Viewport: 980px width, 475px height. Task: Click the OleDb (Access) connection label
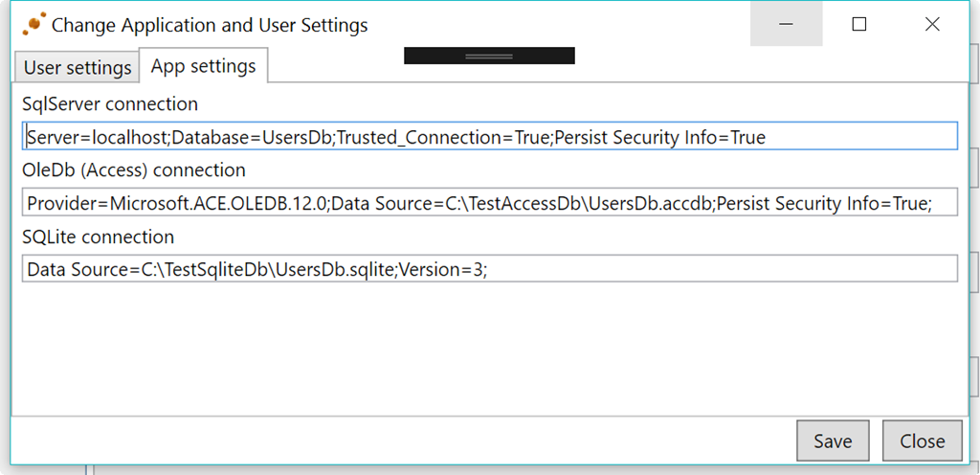pos(133,170)
